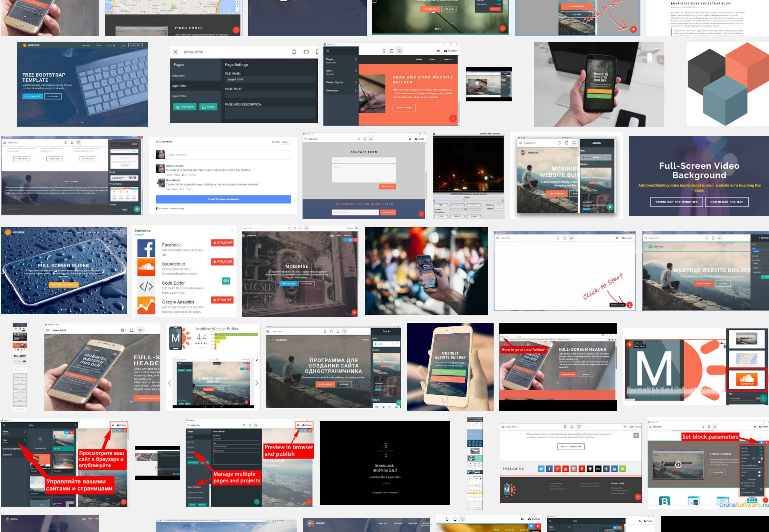
Task: Click the Pinterest icon in Follow Us row
Action: [582, 469]
